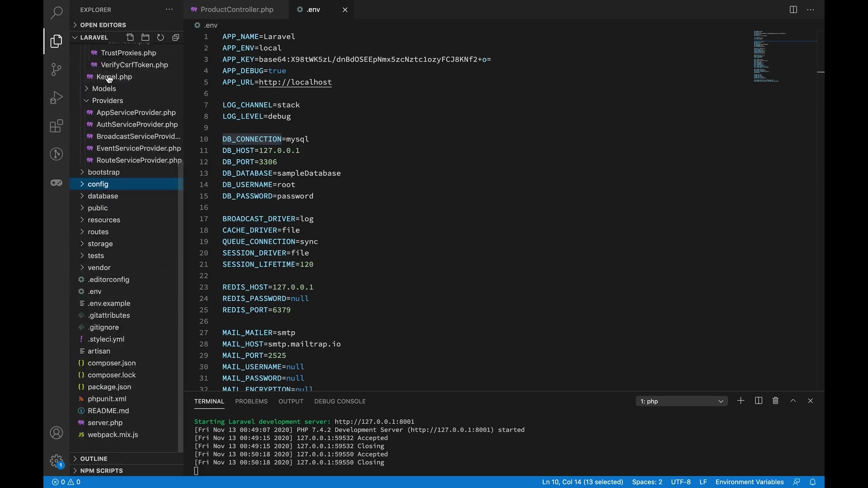
Task: Open the Search view in activity bar
Action: [56, 13]
